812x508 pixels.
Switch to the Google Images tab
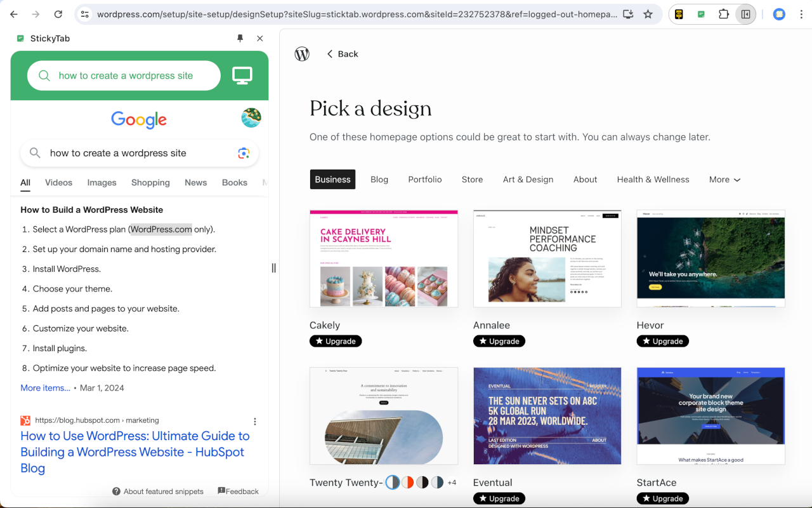[x=101, y=183]
